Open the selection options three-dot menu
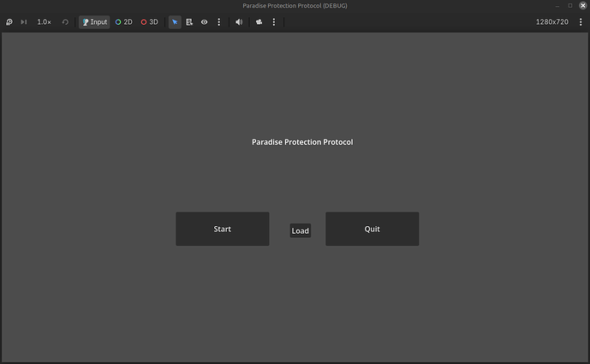 (218, 22)
